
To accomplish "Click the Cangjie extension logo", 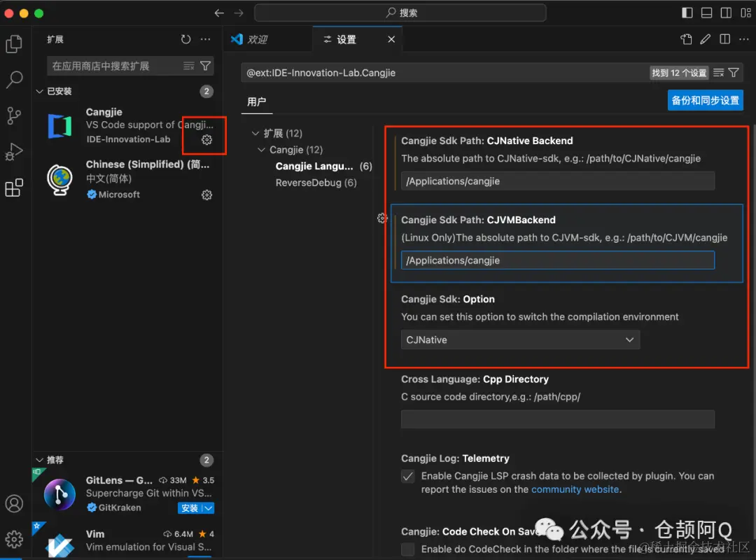I will click(x=59, y=127).
